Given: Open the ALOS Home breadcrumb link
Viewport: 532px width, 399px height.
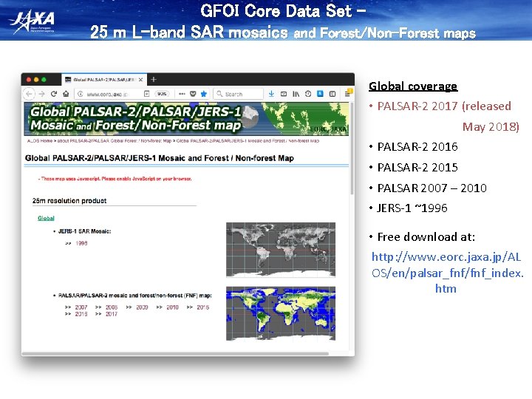Looking at the screenshot, I should tap(40, 141).
